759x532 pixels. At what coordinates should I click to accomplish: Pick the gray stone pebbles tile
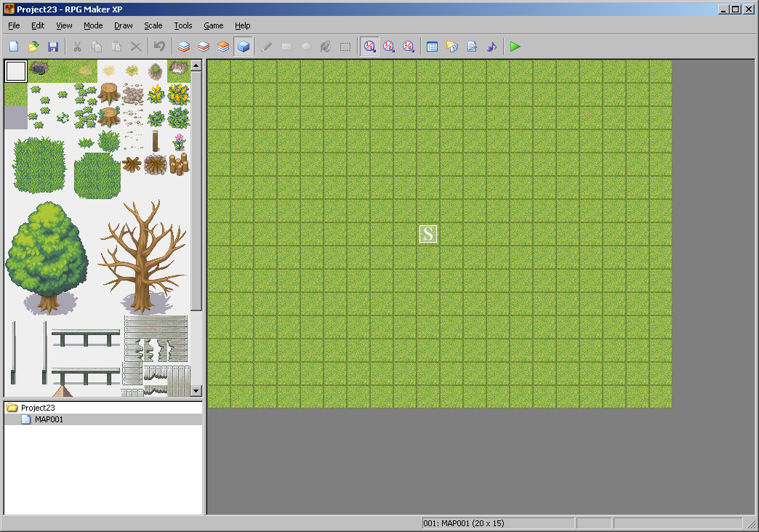point(132,94)
